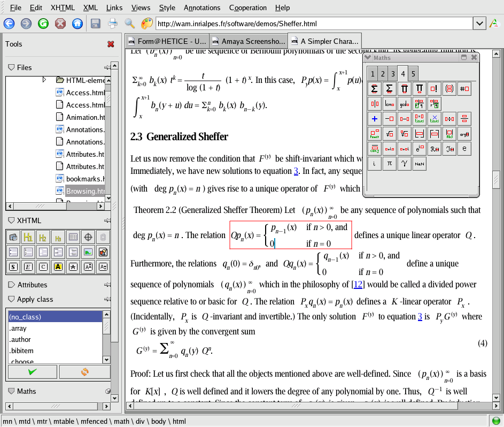Insert the conjugate construct in the Maths palette
Screen dimensions: 504x427
[375, 149]
